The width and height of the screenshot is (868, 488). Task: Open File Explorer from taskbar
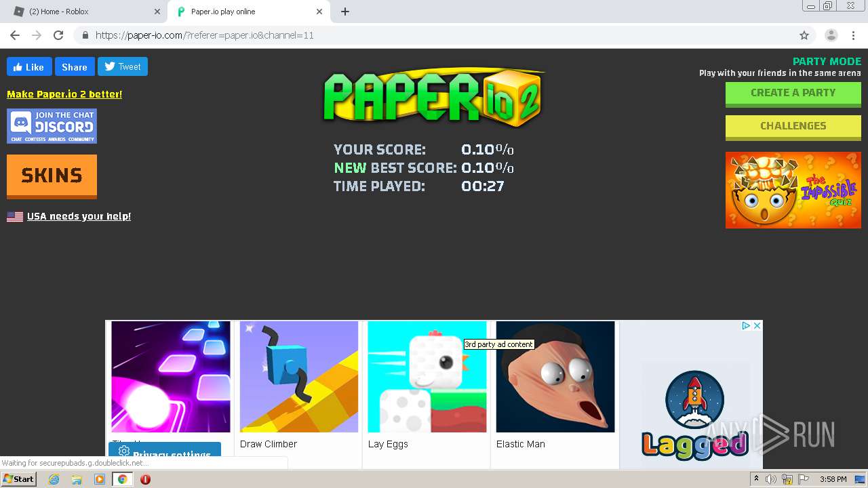(x=77, y=479)
